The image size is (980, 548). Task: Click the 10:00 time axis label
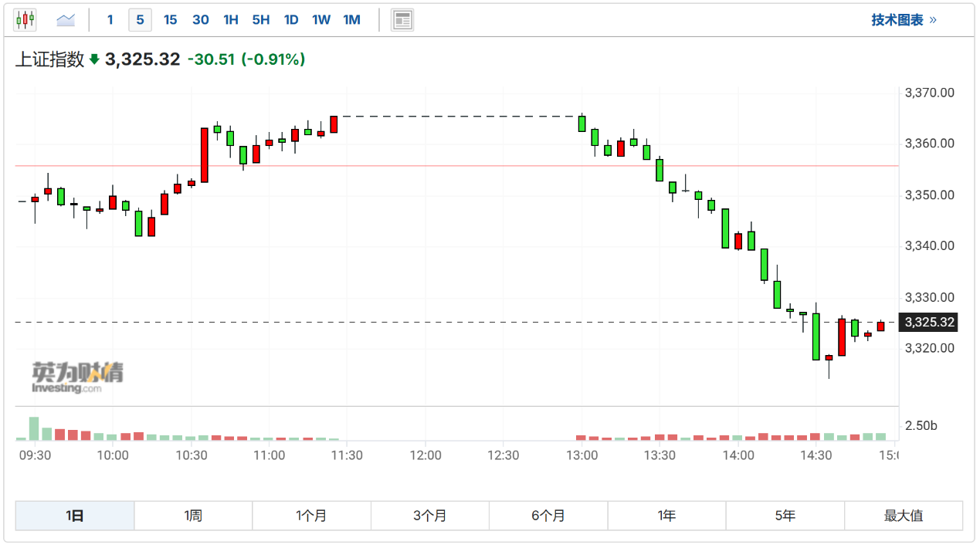[113, 455]
